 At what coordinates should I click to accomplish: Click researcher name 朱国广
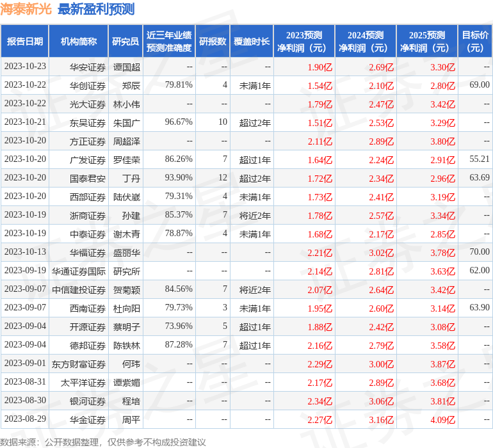pyautogui.click(x=126, y=123)
